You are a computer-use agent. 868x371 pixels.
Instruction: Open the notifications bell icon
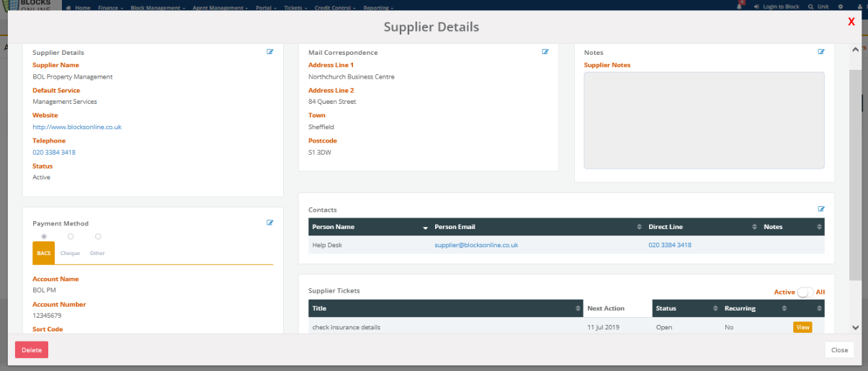pos(739,6)
